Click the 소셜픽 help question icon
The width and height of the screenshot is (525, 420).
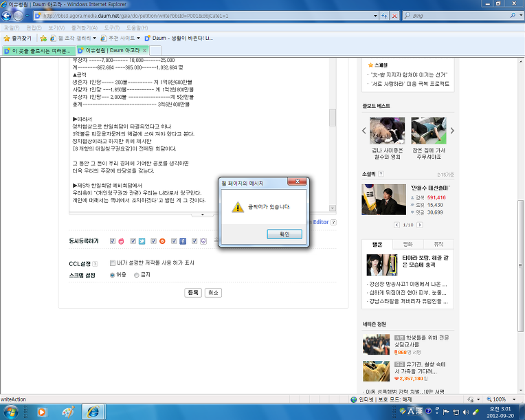click(x=381, y=174)
